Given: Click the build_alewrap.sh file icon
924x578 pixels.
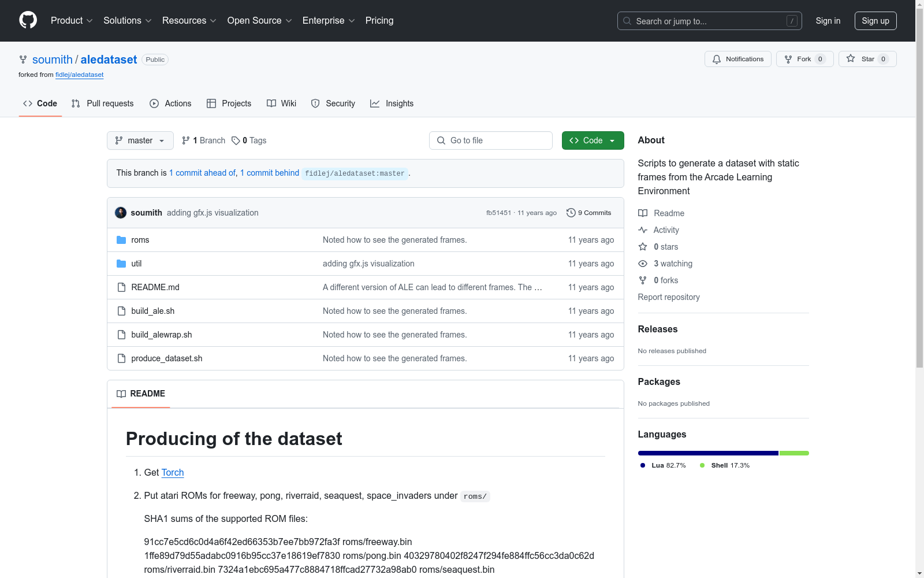Looking at the screenshot, I should (x=121, y=335).
